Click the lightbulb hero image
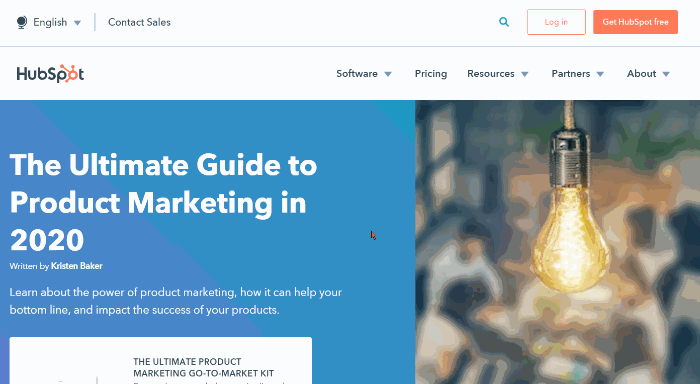 coord(558,242)
